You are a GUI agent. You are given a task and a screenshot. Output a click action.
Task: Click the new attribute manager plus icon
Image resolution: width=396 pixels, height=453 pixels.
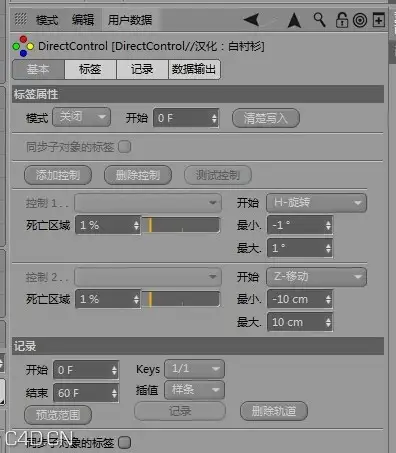[x=379, y=20]
